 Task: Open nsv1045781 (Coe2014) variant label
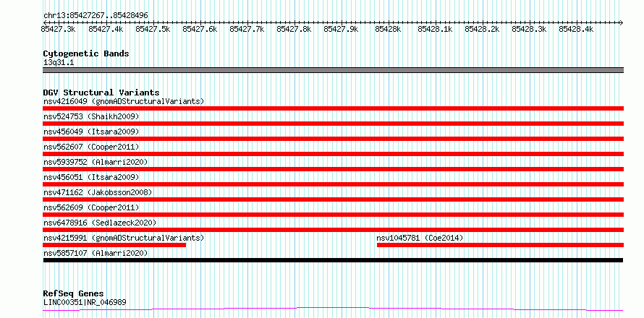pyautogui.click(x=420, y=238)
